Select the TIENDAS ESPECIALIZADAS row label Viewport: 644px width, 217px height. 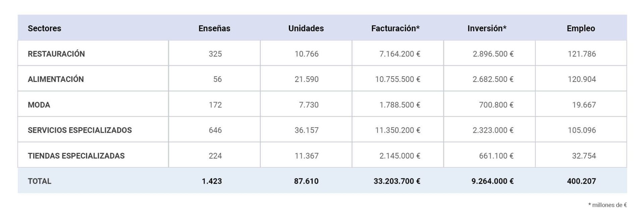(x=76, y=156)
